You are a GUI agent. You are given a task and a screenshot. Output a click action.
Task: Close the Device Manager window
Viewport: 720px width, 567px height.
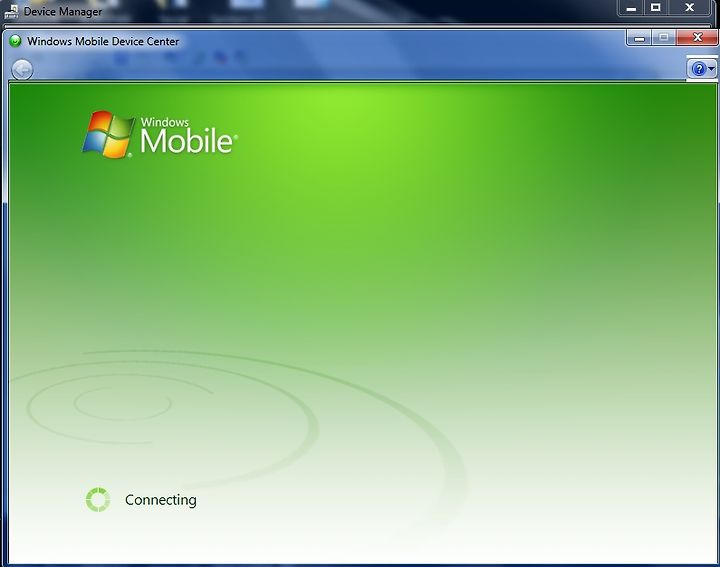(689, 8)
